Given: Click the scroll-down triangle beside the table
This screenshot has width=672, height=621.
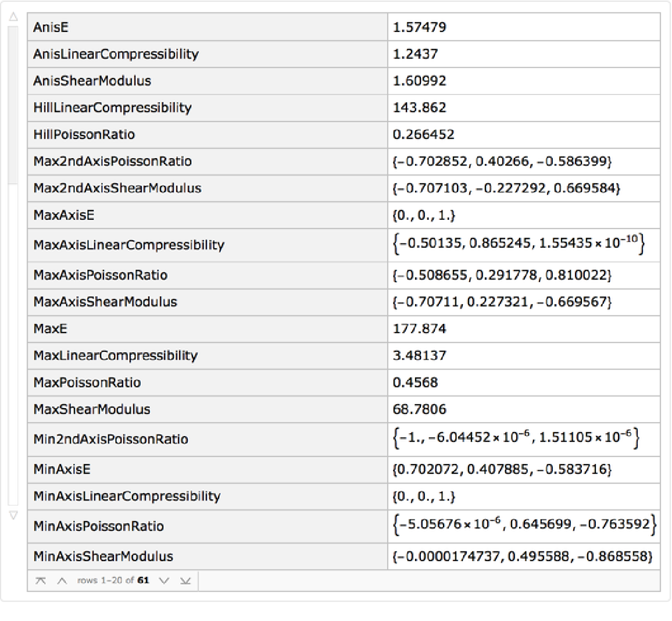Looking at the screenshot, I should 13,515.
